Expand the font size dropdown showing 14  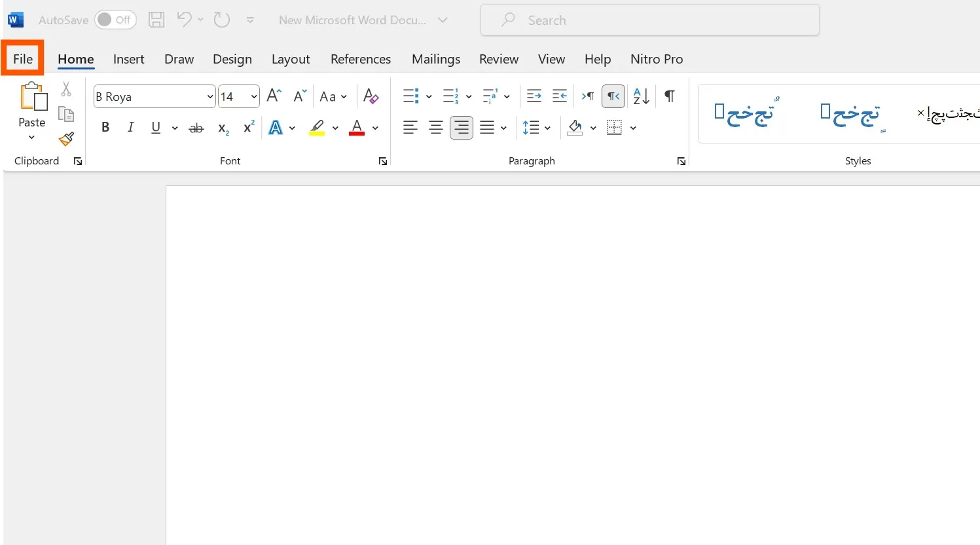tap(253, 97)
